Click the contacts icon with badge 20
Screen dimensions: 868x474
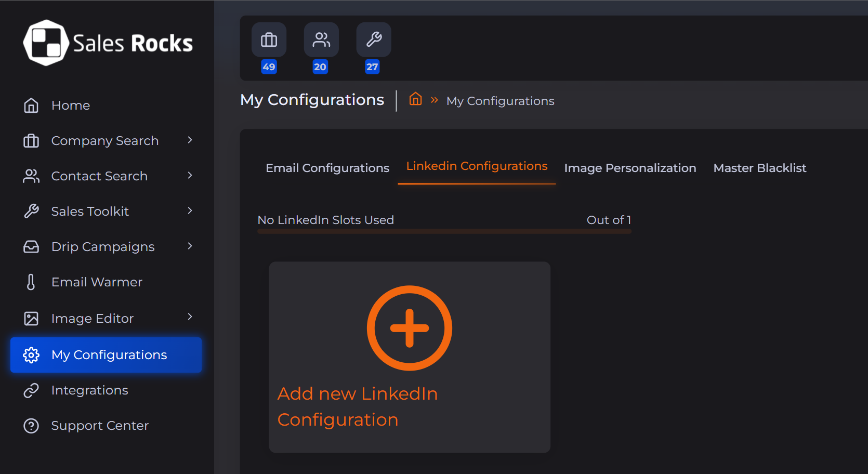point(321,40)
